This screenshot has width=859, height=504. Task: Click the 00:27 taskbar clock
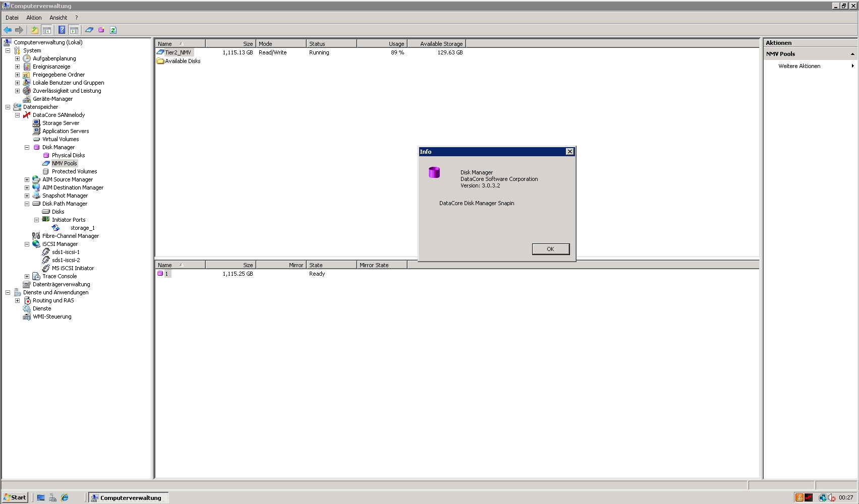pos(846,497)
